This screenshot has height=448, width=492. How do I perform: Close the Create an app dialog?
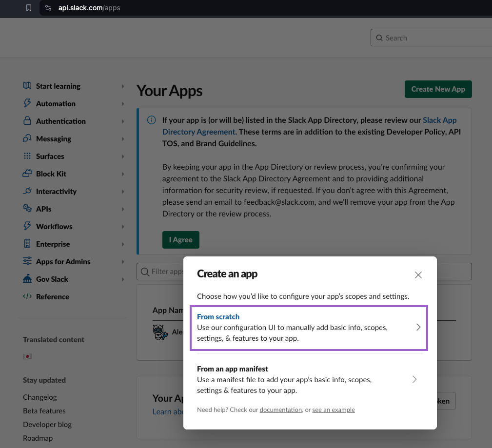point(418,275)
